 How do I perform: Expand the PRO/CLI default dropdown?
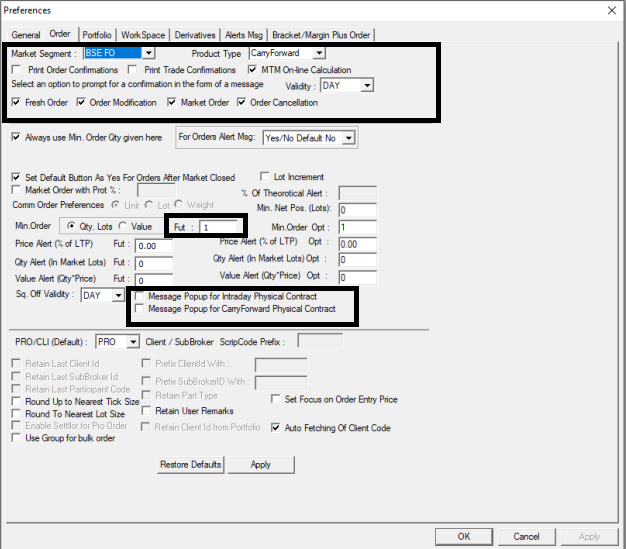129,342
